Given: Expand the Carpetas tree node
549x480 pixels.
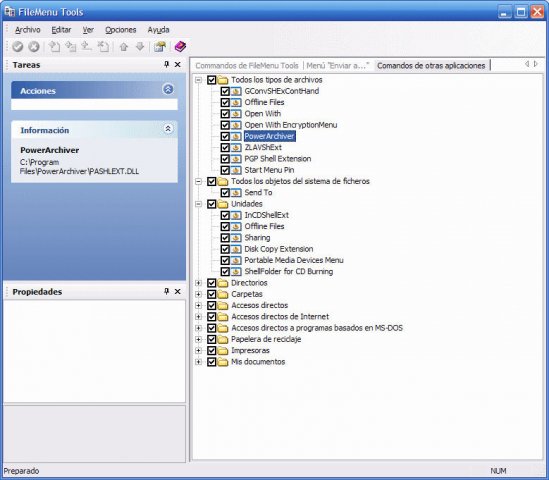Looking at the screenshot, I should (199, 294).
